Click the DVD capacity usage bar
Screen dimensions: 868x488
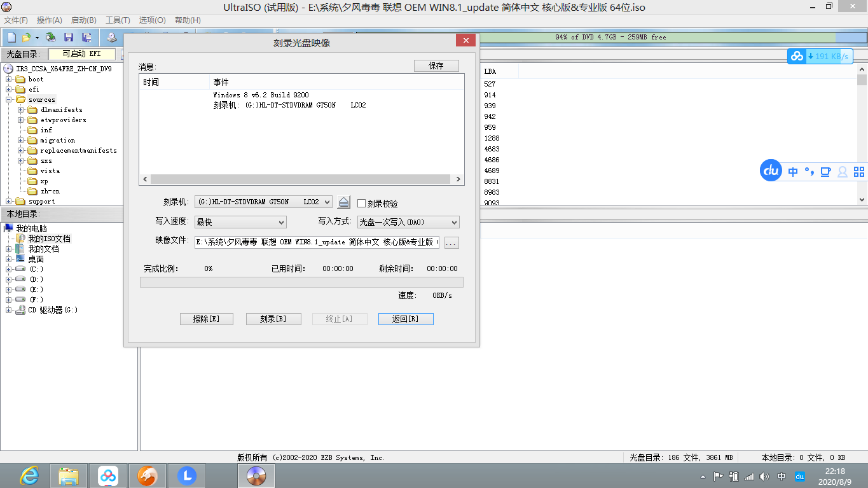coord(610,38)
